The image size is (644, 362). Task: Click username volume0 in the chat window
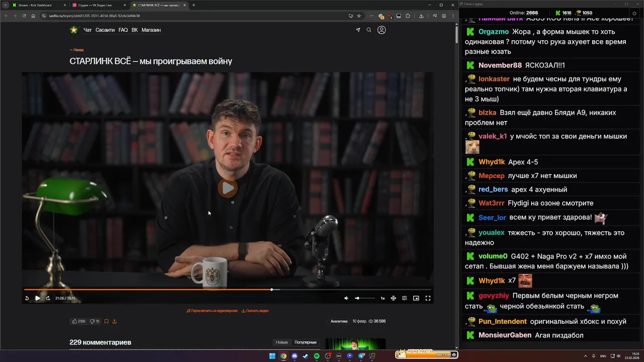[x=493, y=256]
